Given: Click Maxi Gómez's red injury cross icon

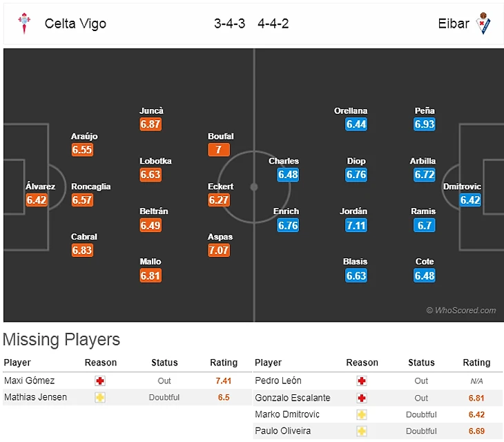Looking at the screenshot, I should (100, 381).
